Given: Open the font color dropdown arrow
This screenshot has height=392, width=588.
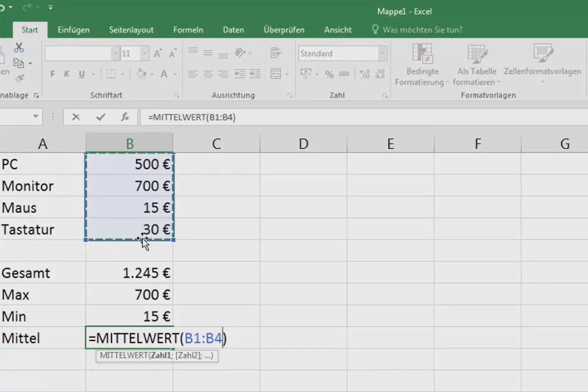Looking at the screenshot, I should tap(176, 74).
